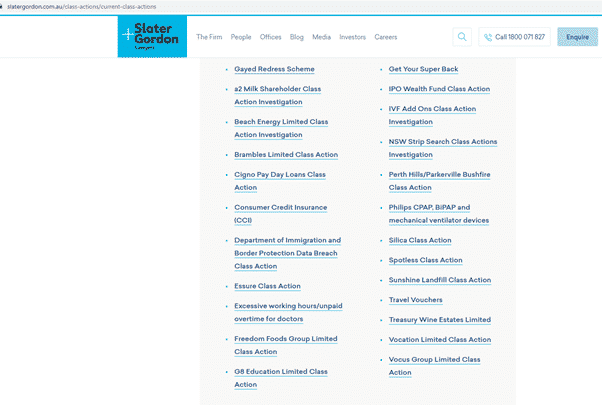Select Sunshine Landfill Class Action link

click(x=440, y=280)
